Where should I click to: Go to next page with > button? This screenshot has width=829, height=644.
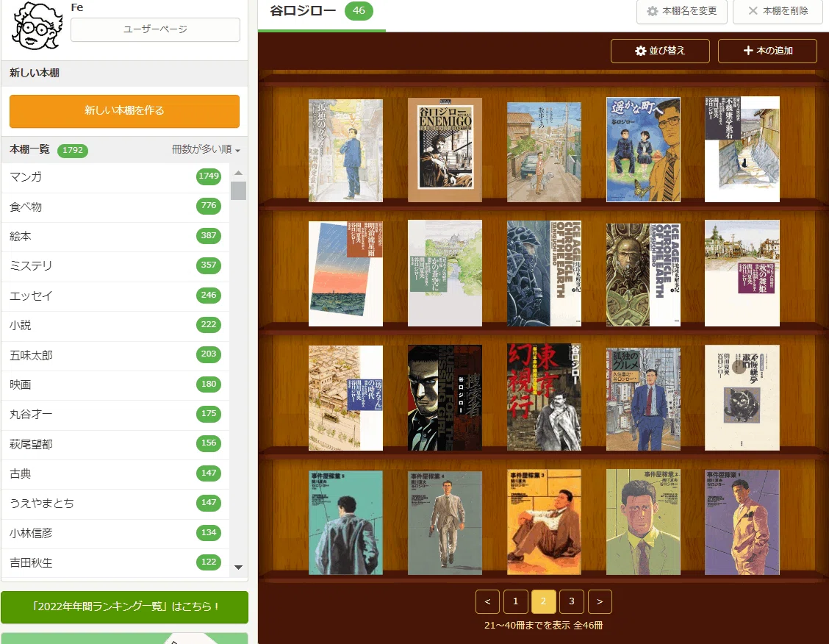(x=600, y=601)
